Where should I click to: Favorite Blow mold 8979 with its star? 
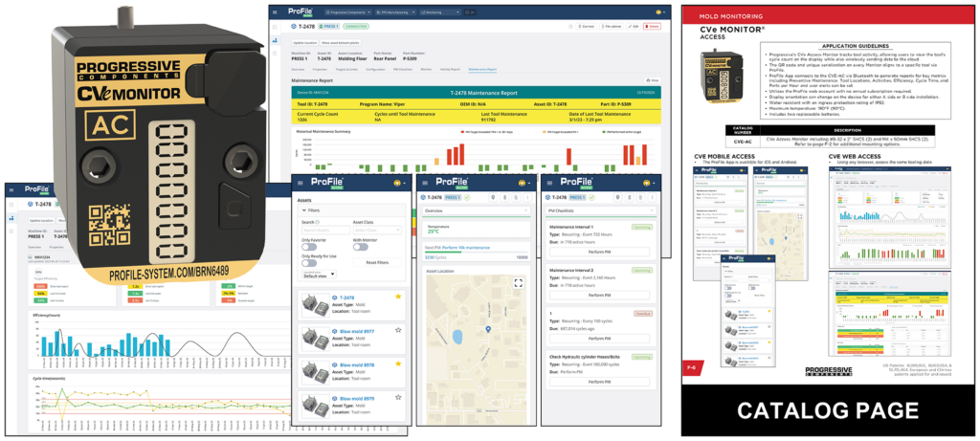(x=398, y=397)
